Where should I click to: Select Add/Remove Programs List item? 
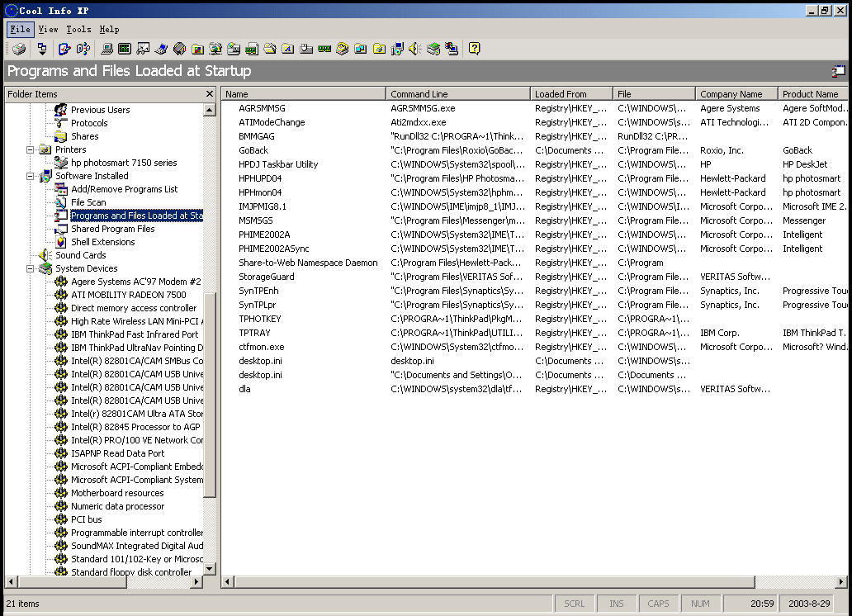point(125,189)
